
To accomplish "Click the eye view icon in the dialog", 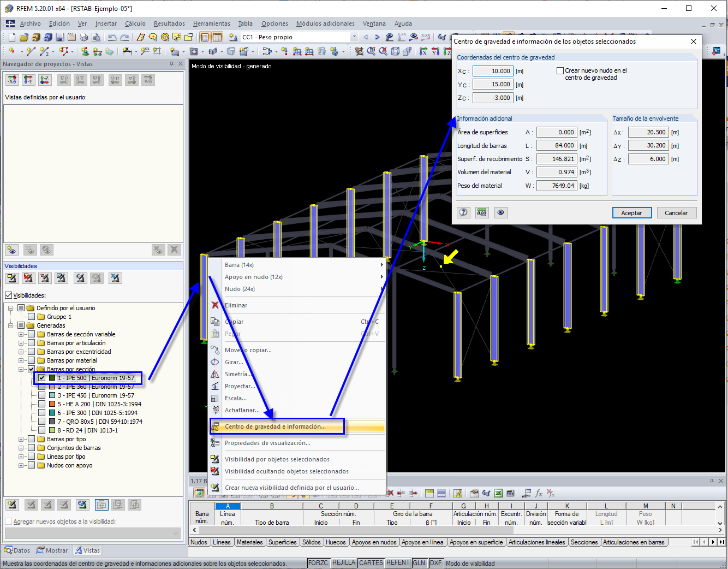I will coord(500,212).
